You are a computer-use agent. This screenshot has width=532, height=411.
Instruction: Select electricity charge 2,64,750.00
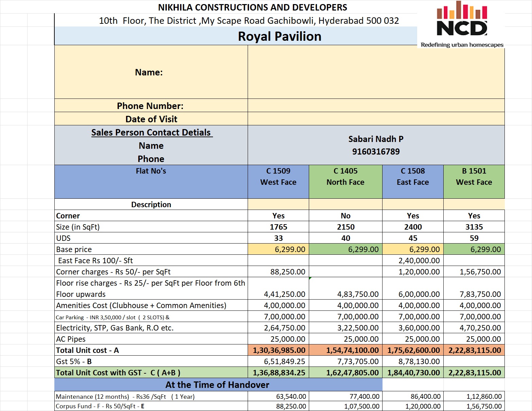point(278,328)
